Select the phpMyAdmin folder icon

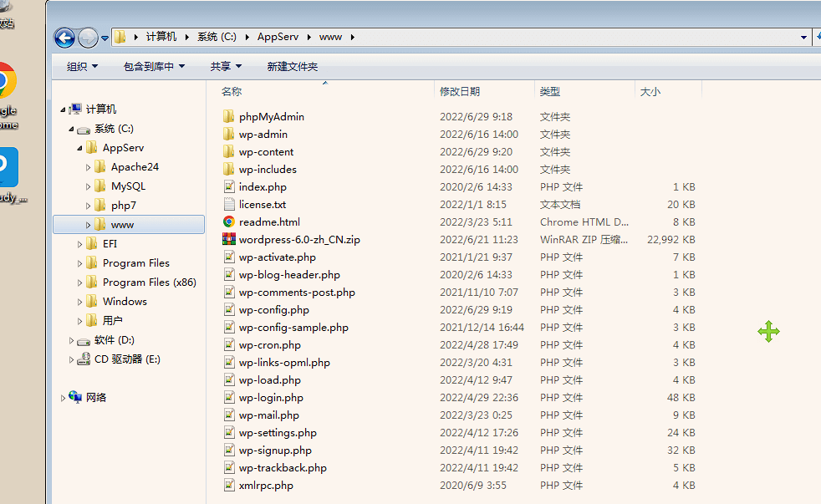(x=229, y=116)
